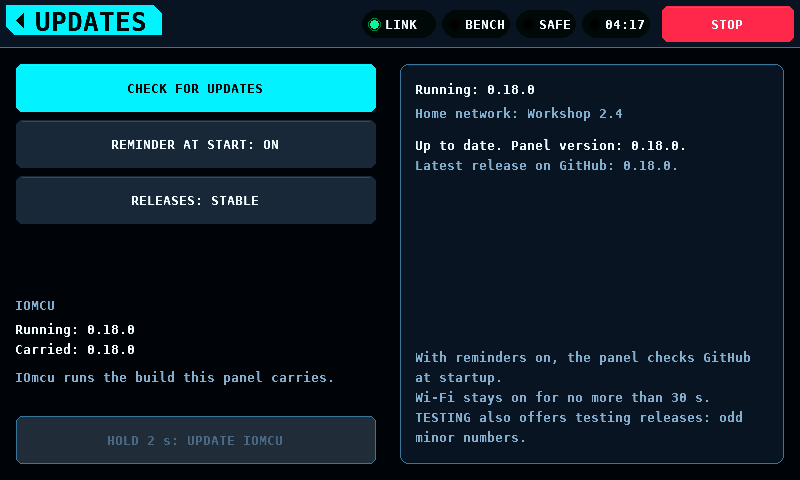800x480 pixels.
Task: Click 'Home network: Workshop 2.4'
Action: [x=519, y=113]
